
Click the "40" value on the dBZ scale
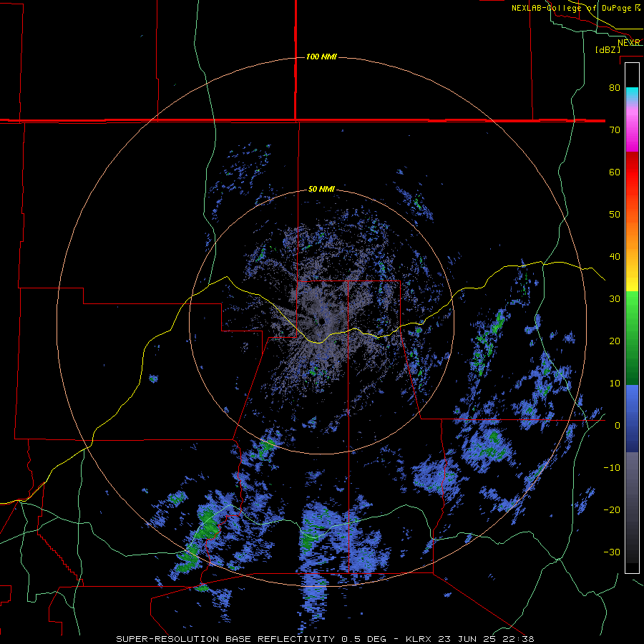click(615, 257)
